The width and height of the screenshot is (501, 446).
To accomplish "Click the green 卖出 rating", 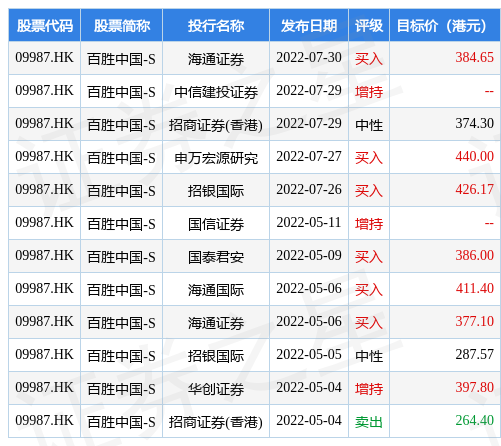I will tap(369, 422).
